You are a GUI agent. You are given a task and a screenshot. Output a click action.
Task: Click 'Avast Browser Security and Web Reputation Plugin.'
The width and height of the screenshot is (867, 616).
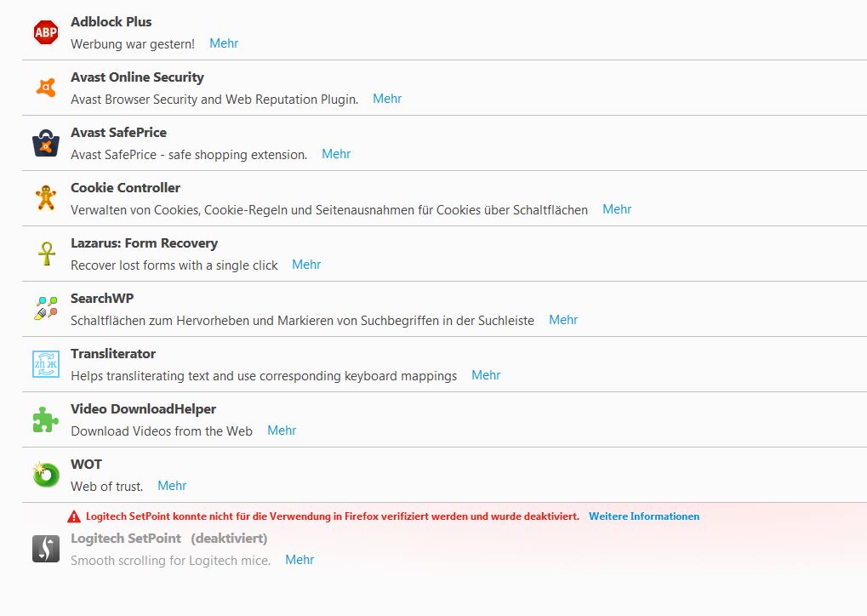point(214,100)
